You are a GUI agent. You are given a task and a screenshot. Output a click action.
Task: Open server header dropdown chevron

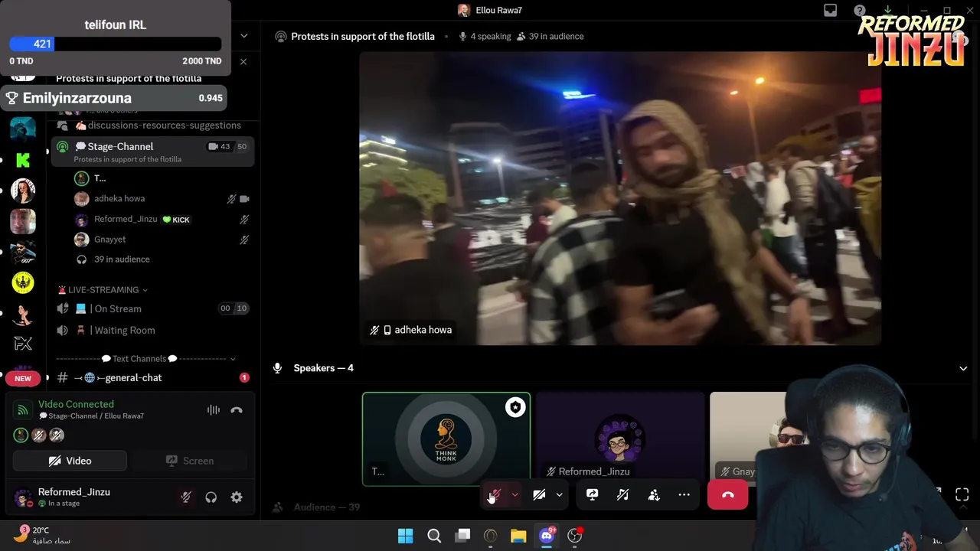(x=244, y=36)
